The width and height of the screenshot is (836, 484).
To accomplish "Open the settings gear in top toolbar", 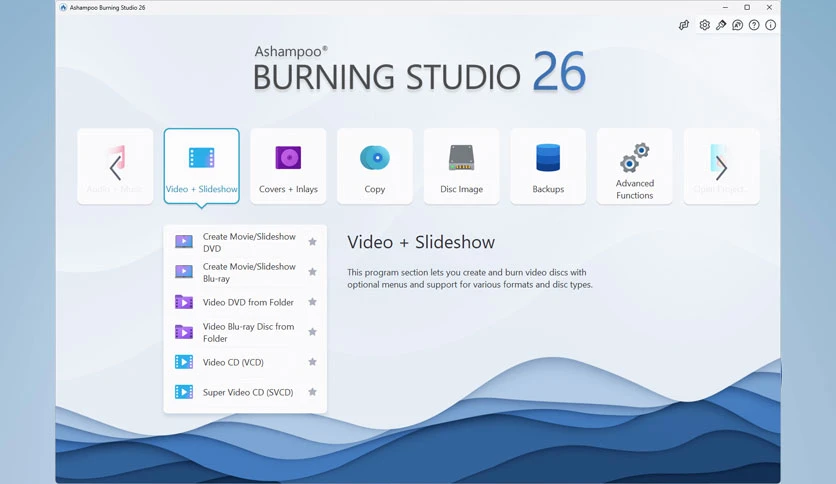I will pos(704,25).
